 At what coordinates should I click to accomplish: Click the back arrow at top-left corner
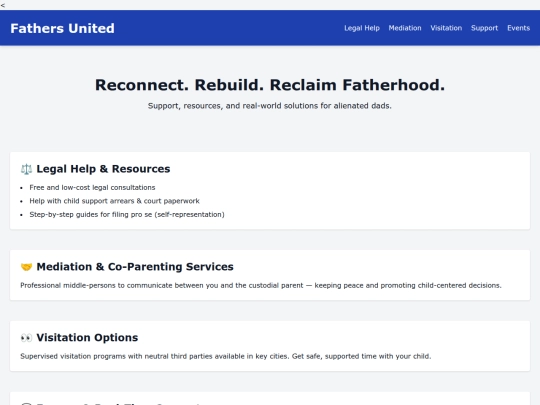[x=3, y=5]
